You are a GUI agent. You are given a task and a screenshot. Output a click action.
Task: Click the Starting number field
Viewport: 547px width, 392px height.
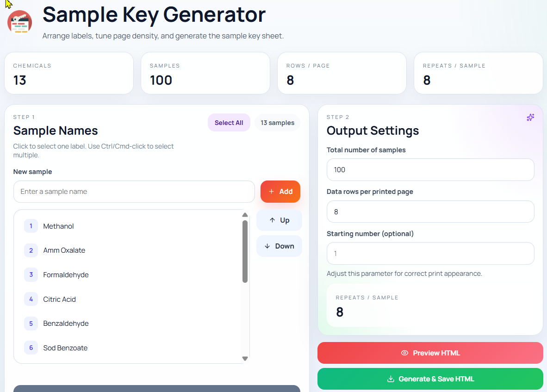coord(430,254)
